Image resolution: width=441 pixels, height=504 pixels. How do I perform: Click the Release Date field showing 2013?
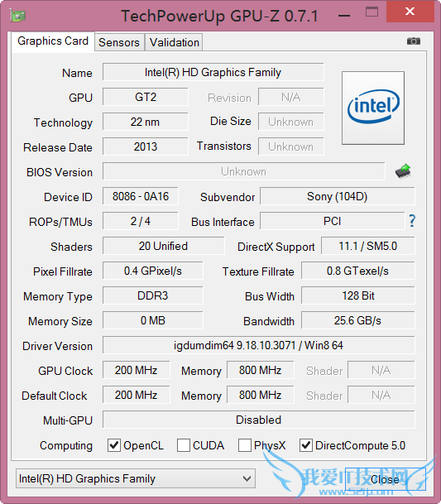(x=146, y=146)
